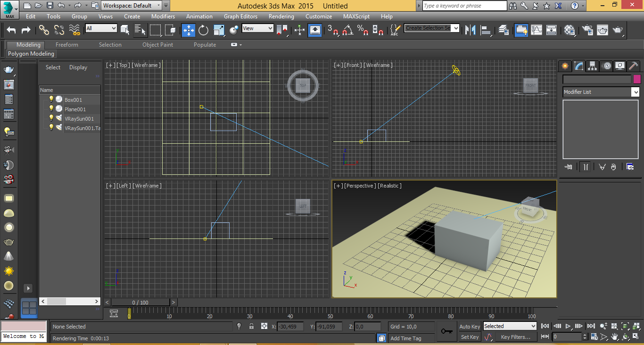This screenshot has height=345, width=644.
Task: Select the Select and Move tool
Action: 189,30
